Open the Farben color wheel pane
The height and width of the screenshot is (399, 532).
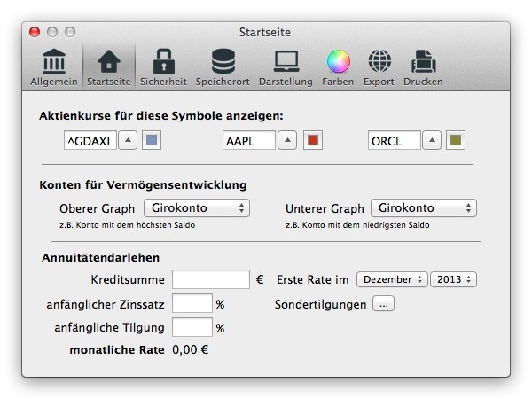click(338, 67)
